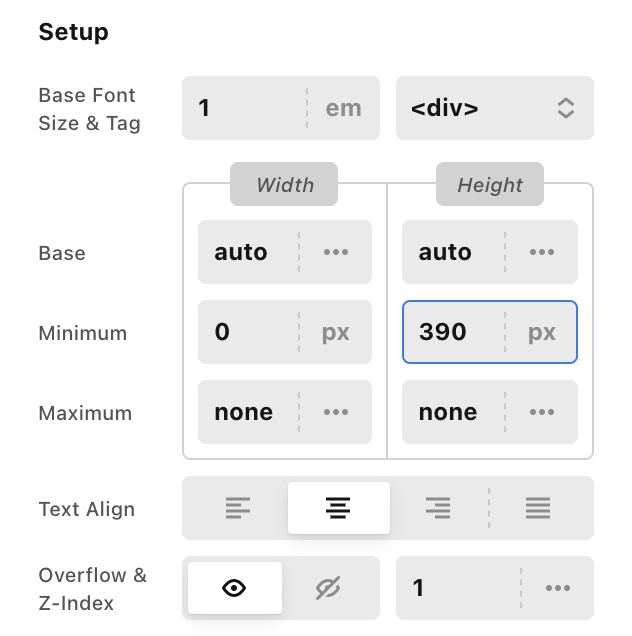Image resolution: width=632 pixels, height=636 pixels.
Task: Change Base Font Size em unit
Action: [343, 108]
